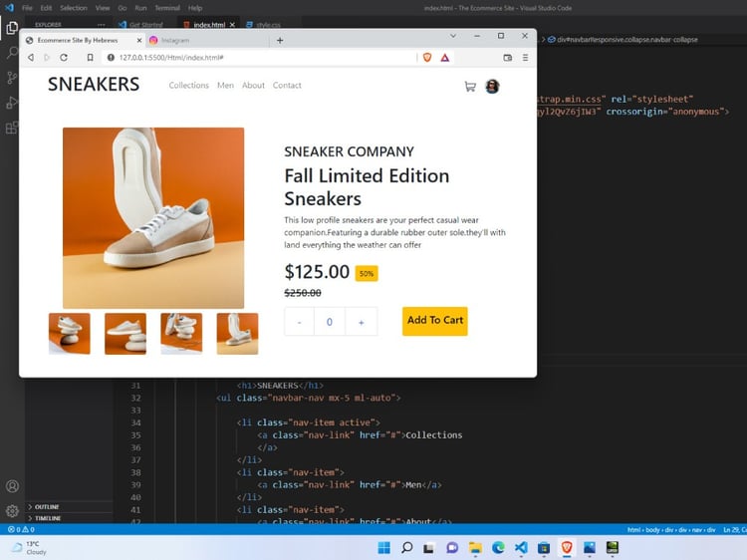Select the fourth sneaker thumbnail

tap(237, 334)
